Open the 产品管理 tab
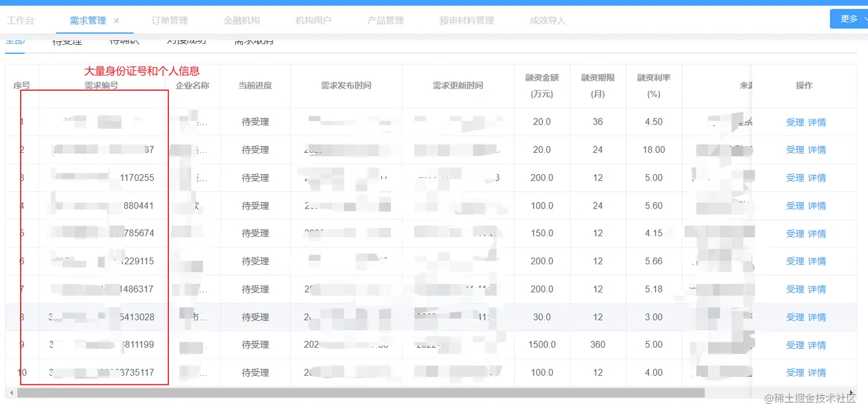 [x=386, y=21]
